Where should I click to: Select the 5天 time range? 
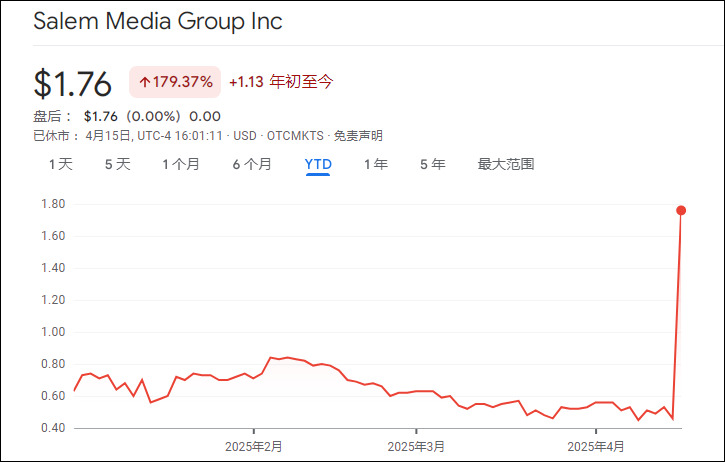118,164
